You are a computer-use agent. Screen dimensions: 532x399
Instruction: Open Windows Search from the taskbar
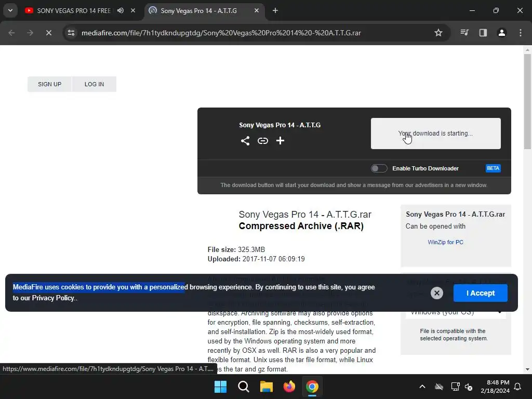pos(244,387)
